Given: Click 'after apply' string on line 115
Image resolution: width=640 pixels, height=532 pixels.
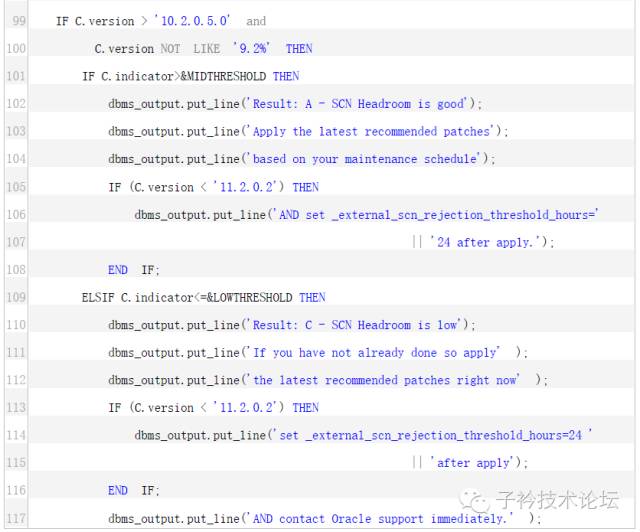Looking at the screenshot, I should (x=473, y=463).
